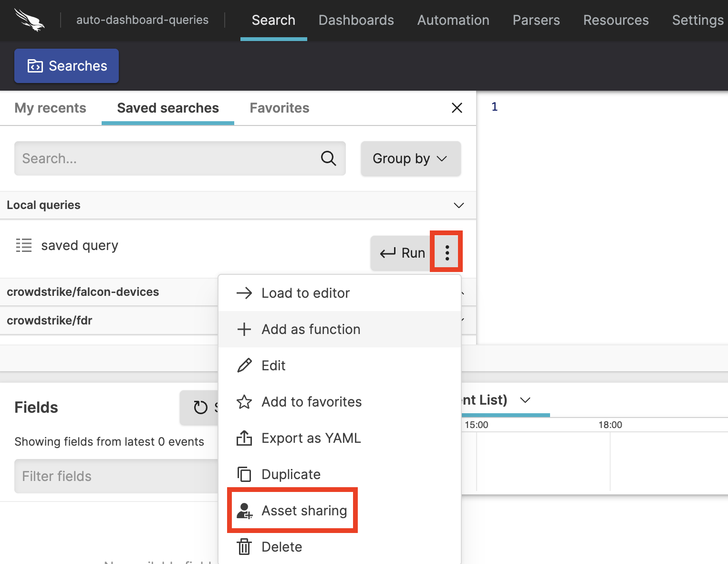
Task: Collapse the Local queries section
Action: click(x=458, y=205)
